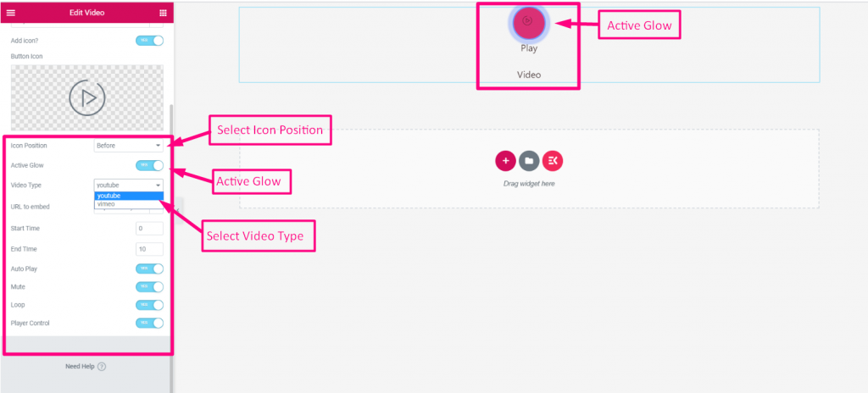The width and height of the screenshot is (868, 393).
Task: Switch off the Loop toggle
Action: (149, 305)
